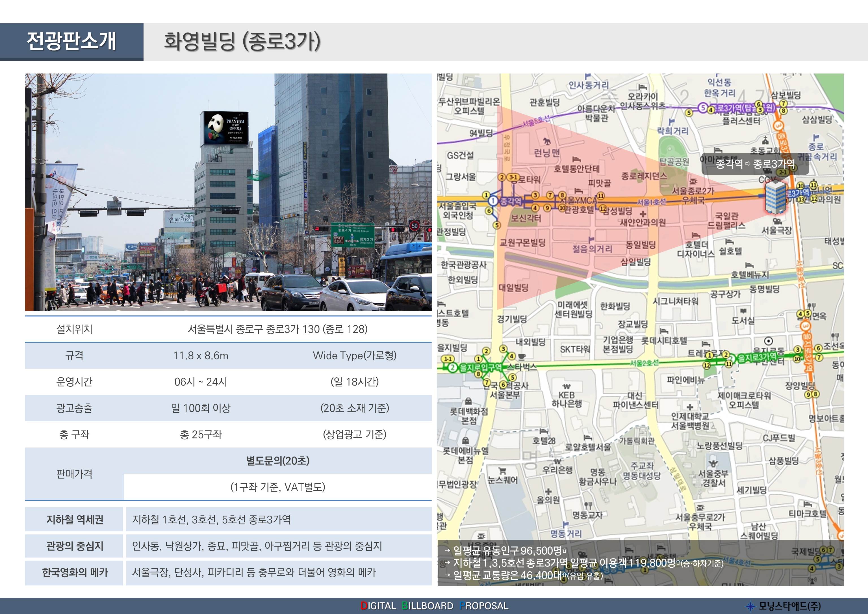The width and height of the screenshot is (868, 614).
Task: Click the 서울극장 movie camera icon
Action: pyautogui.click(x=777, y=221)
